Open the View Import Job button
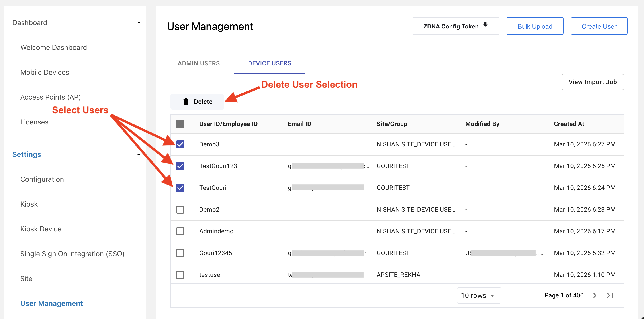The height and width of the screenshot is (319, 644). tap(592, 82)
